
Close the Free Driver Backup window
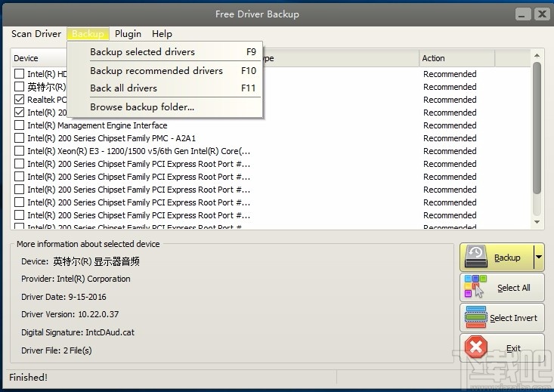click(x=542, y=14)
